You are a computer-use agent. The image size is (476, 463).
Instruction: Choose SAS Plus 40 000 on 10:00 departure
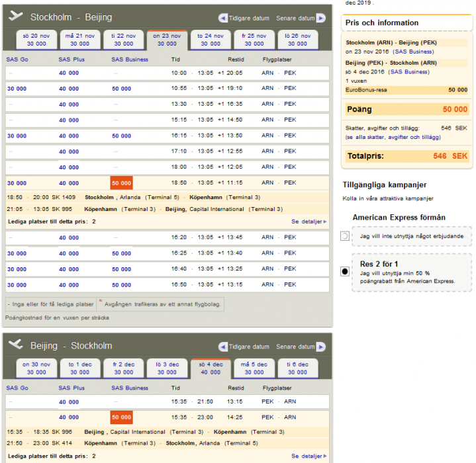(68, 73)
